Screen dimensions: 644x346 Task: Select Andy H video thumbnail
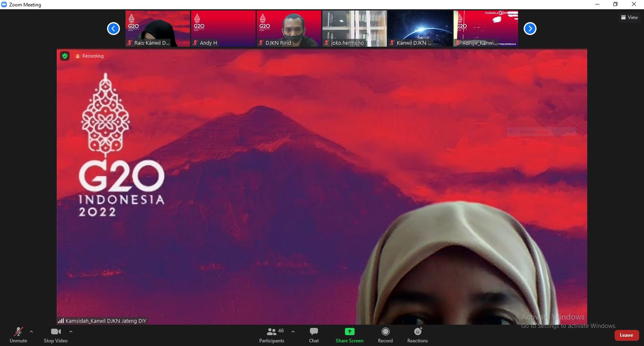(x=223, y=29)
